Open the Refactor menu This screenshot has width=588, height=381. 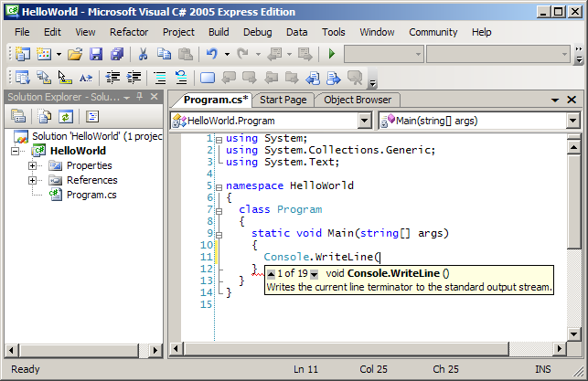pyautogui.click(x=129, y=32)
